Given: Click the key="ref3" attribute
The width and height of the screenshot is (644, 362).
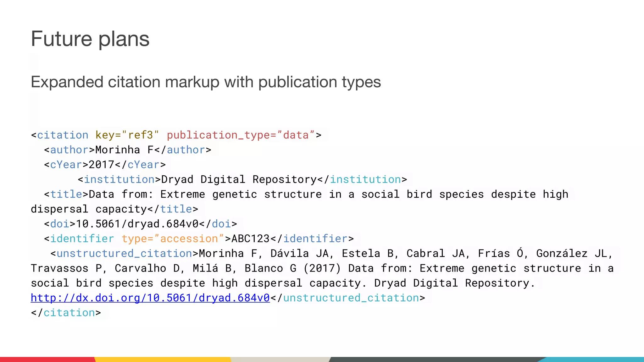Looking at the screenshot, I should (x=127, y=135).
